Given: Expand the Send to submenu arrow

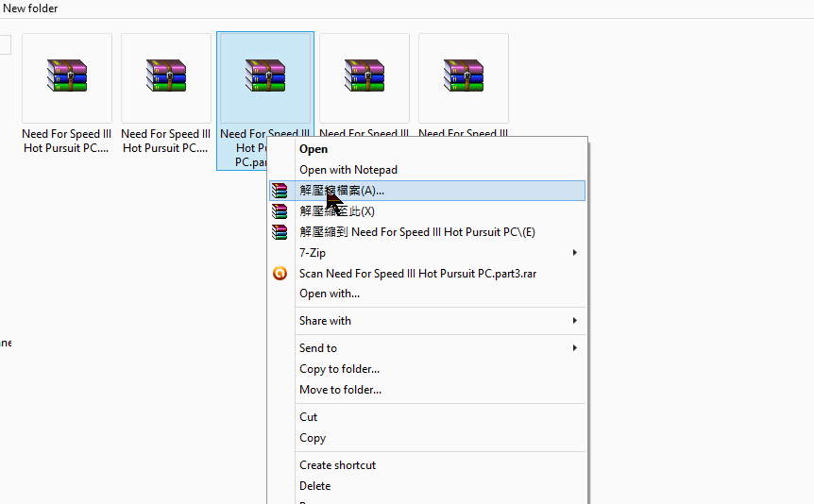Looking at the screenshot, I should click(575, 347).
